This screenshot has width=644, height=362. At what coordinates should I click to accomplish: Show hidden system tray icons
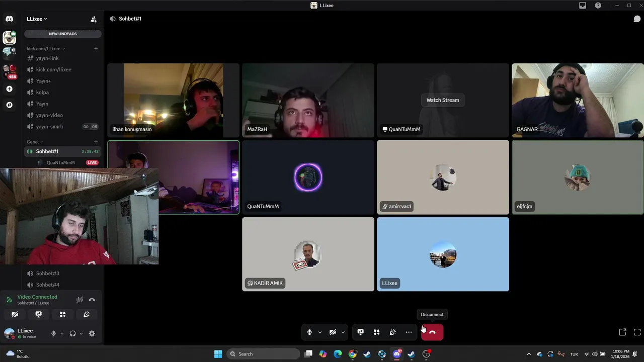click(528, 354)
